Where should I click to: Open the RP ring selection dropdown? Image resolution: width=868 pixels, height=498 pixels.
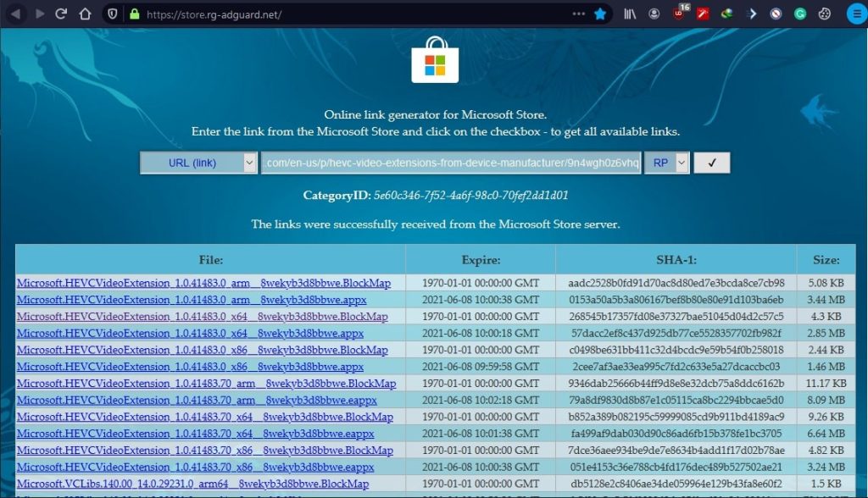[x=665, y=163]
